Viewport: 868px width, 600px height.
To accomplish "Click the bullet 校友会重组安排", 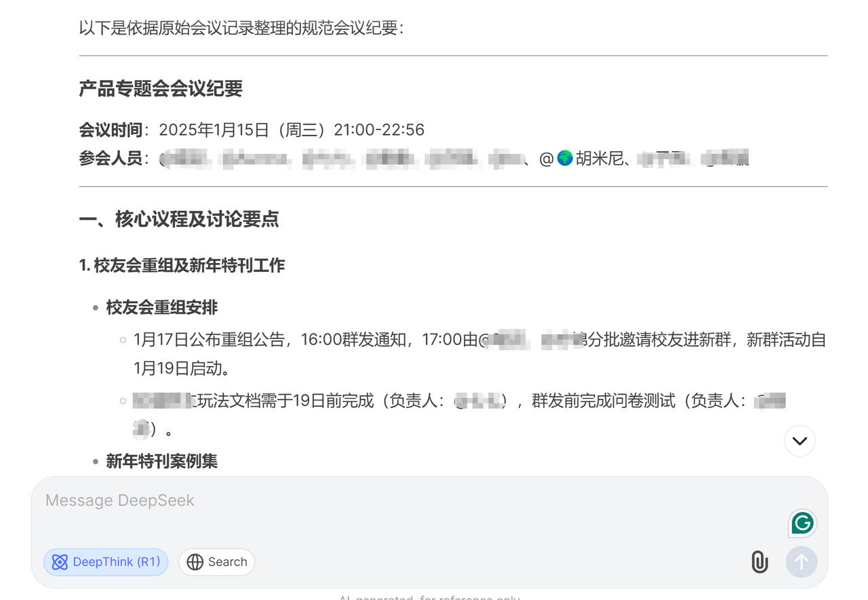I will [162, 308].
